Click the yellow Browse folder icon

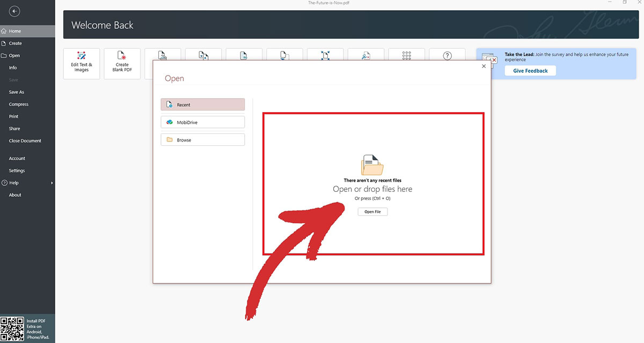[169, 139]
